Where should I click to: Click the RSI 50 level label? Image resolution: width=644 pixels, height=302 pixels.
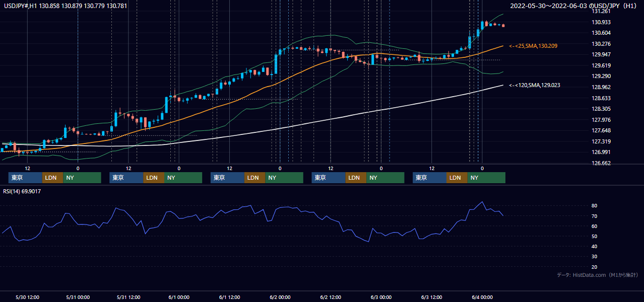[x=595, y=236]
